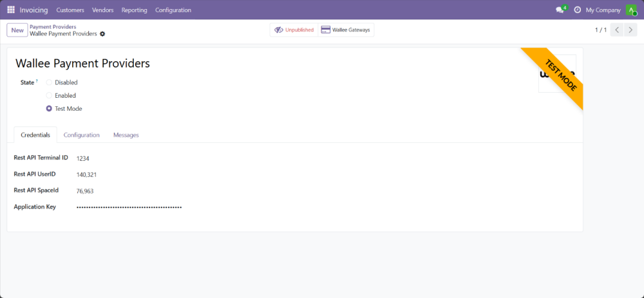This screenshot has width=644, height=298.
Task: Open the messages chat icon
Action: coord(560,10)
